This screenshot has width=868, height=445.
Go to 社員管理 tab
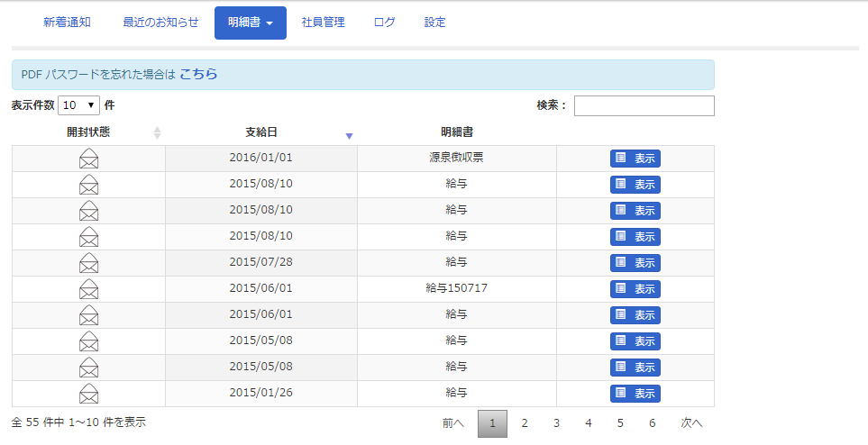point(323,23)
